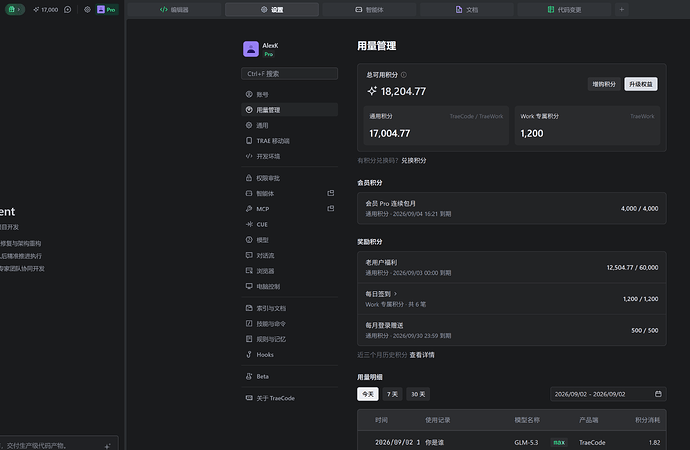The width and height of the screenshot is (690, 450).
Task: Click the info icon next to 总可用积分
Action: 404,75
